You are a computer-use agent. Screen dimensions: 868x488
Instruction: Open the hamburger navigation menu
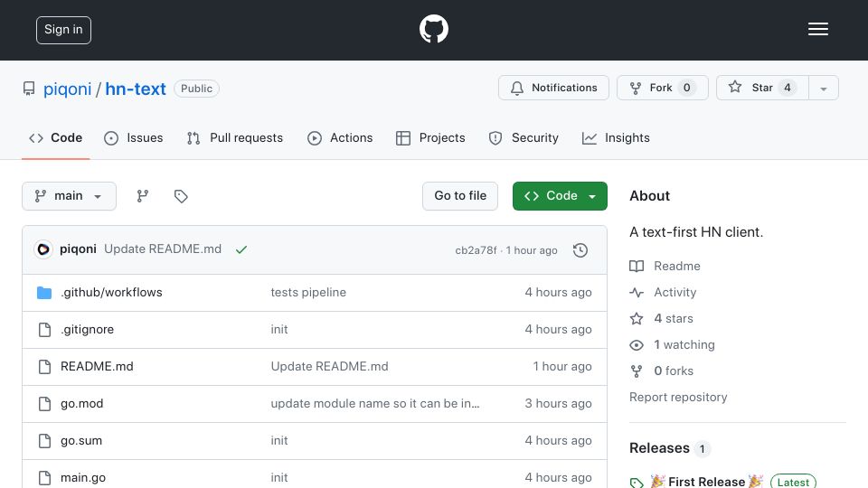[817, 29]
